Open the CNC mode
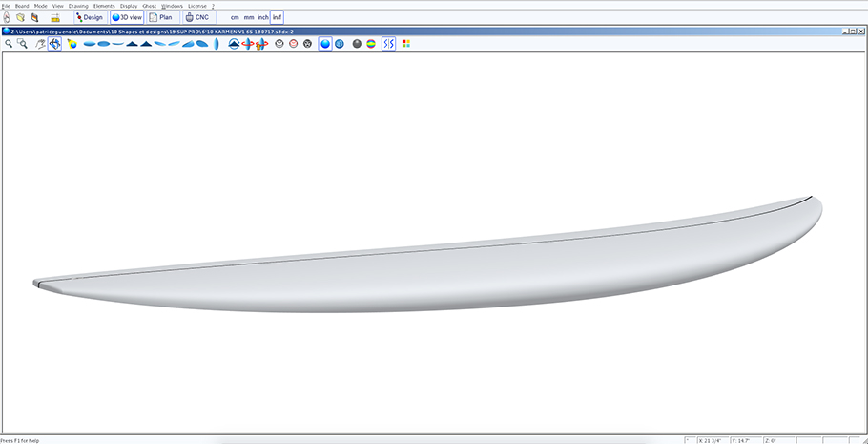Screen dimensions: 868x444 coord(197,17)
